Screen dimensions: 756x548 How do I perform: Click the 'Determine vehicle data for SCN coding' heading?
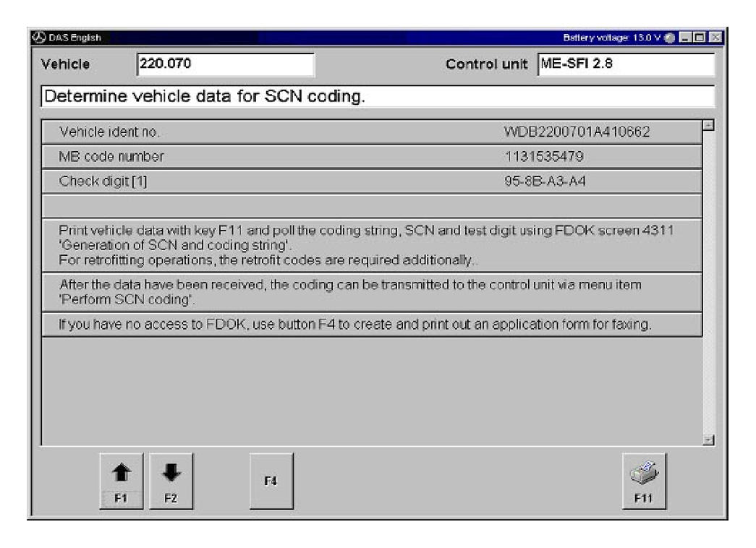point(376,95)
